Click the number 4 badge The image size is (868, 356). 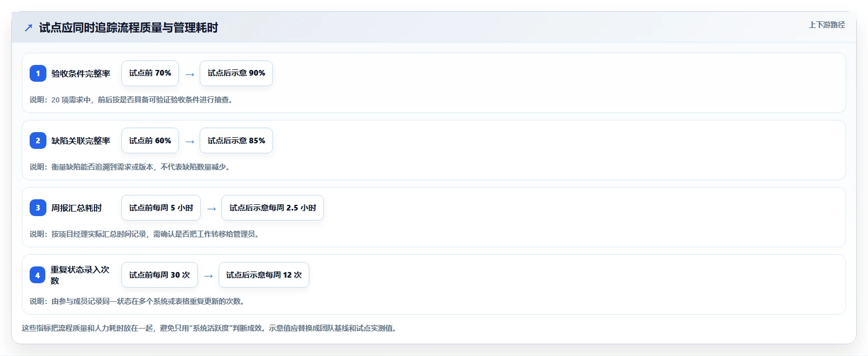pyautogui.click(x=38, y=275)
